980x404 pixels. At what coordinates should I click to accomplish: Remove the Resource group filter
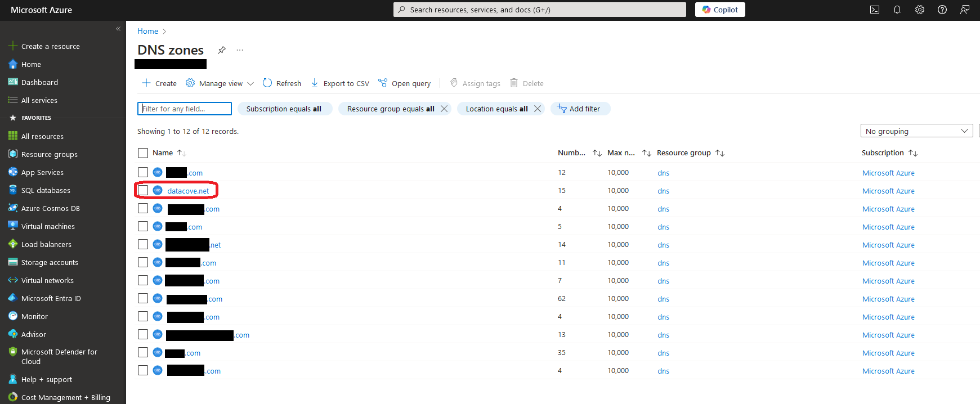click(444, 109)
